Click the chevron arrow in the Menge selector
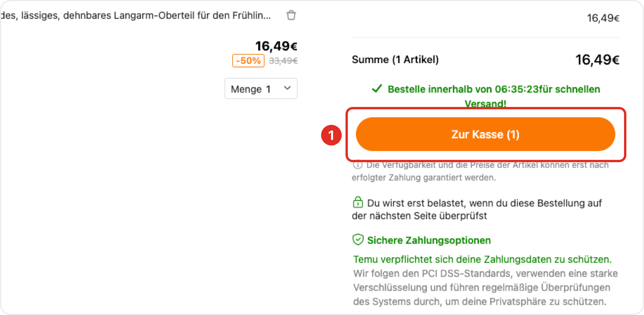The image size is (644, 315). pos(287,88)
